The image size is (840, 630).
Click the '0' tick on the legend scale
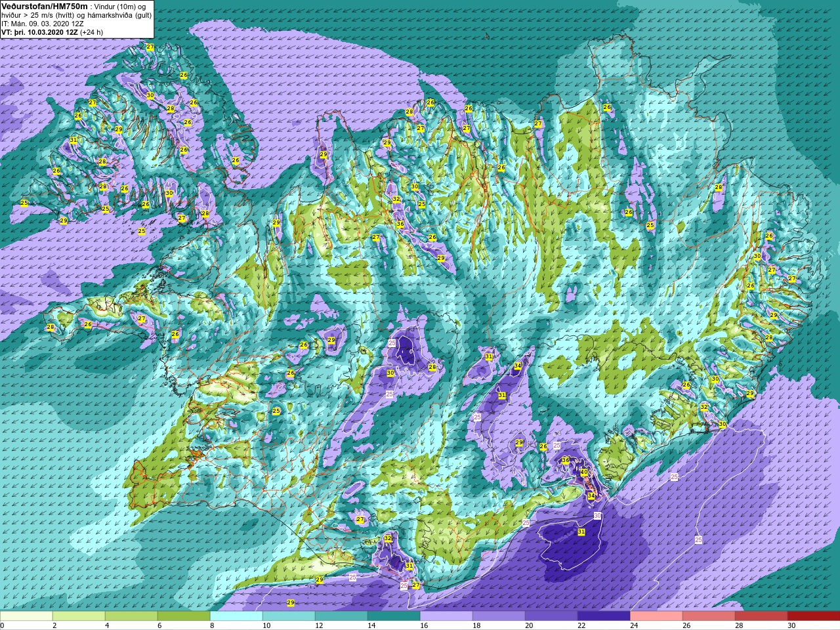click(x=2, y=625)
